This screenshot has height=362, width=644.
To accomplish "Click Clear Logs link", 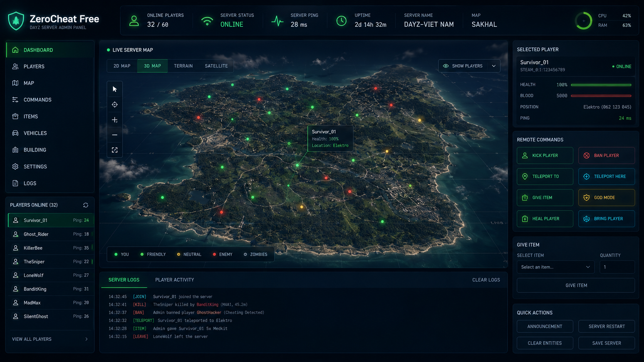I will coord(486,280).
